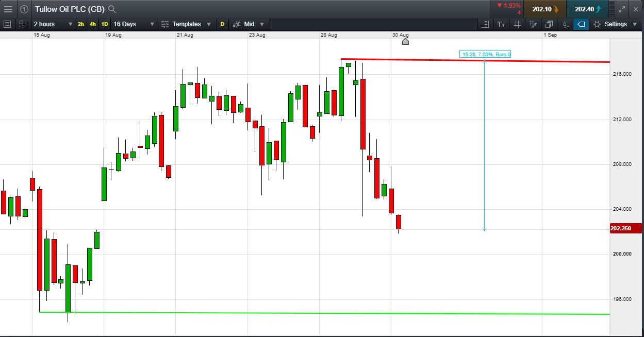The width and height of the screenshot is (644, 337).
Task: Open the price scale alignment icon
Action: click(x=485, y=24)
